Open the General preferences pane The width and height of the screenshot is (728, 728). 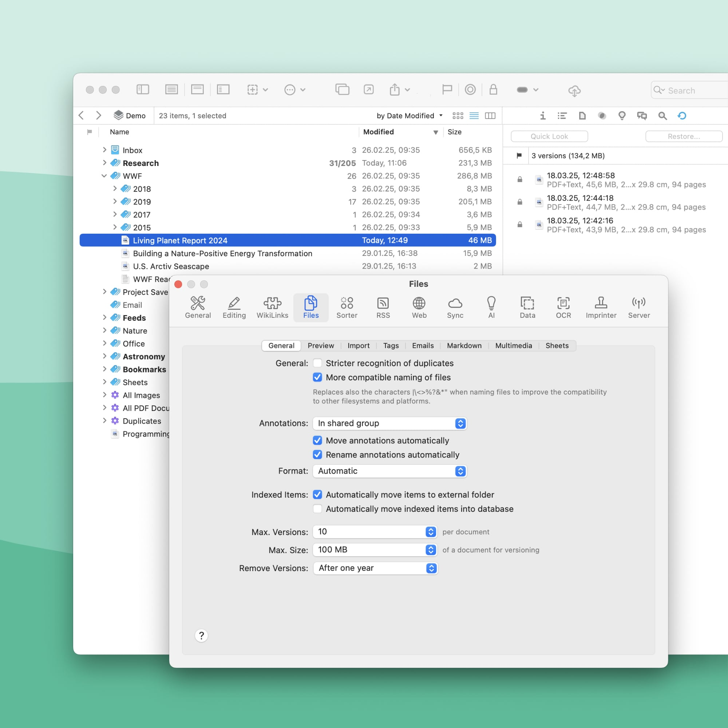[198, 308]
